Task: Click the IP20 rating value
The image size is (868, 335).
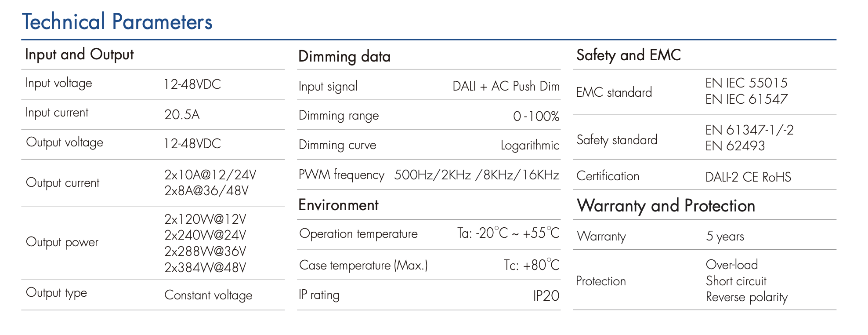Action: point(546,296)
